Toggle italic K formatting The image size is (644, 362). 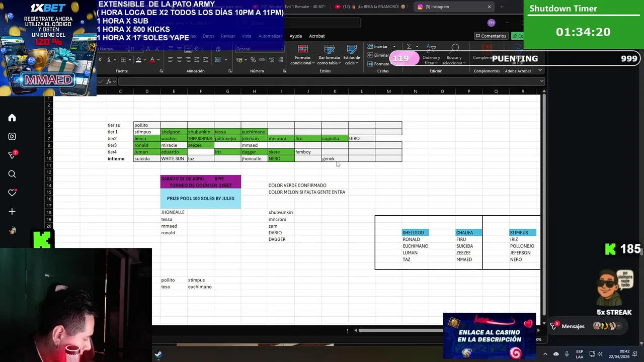click(100, 60)
